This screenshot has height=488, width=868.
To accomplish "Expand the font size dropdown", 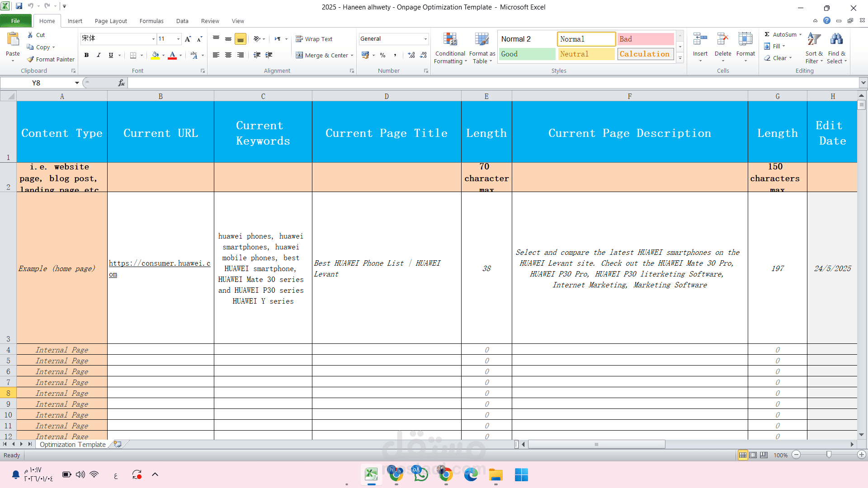I will click(178, 39).
